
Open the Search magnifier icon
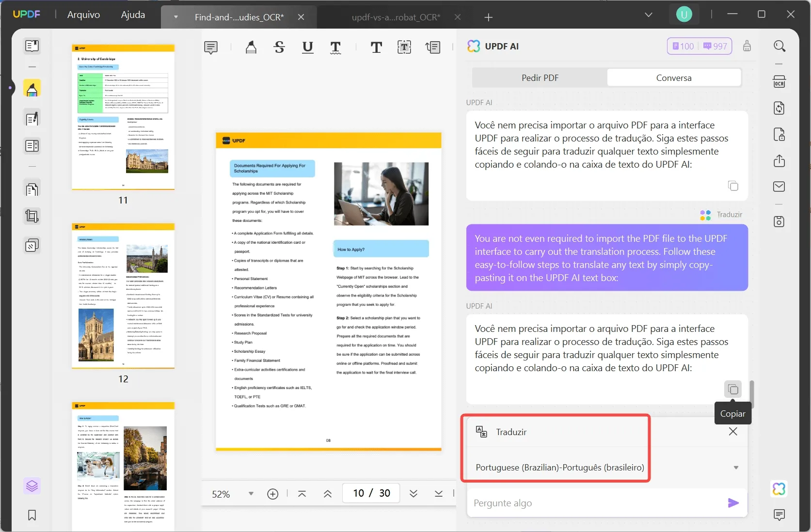[x=779, y=47]
